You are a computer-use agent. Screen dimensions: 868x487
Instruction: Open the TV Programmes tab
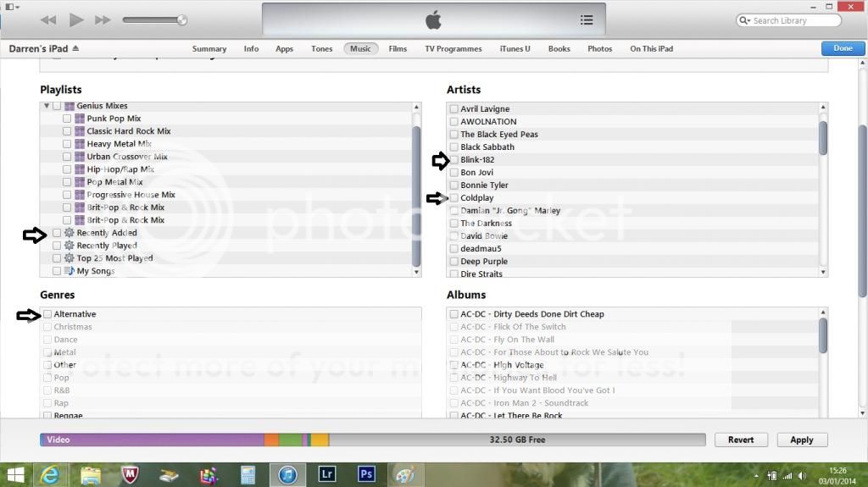[x=453, y=49]
